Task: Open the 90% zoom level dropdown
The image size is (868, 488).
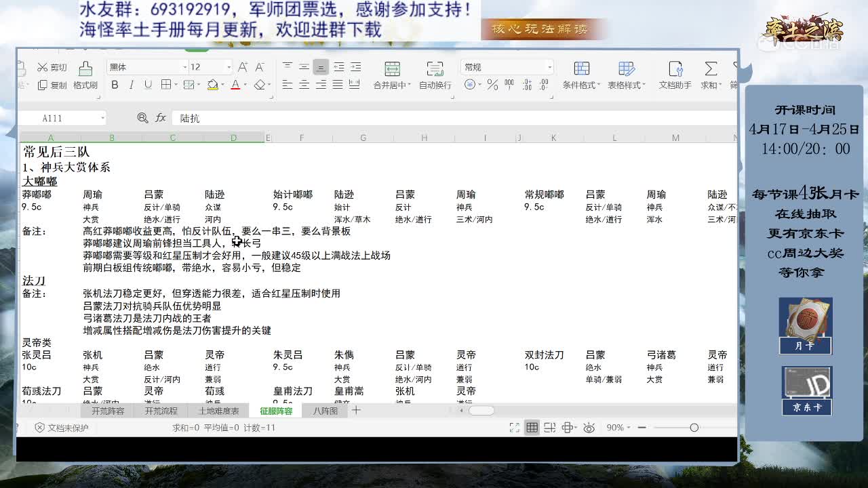Action: (618, 428)
